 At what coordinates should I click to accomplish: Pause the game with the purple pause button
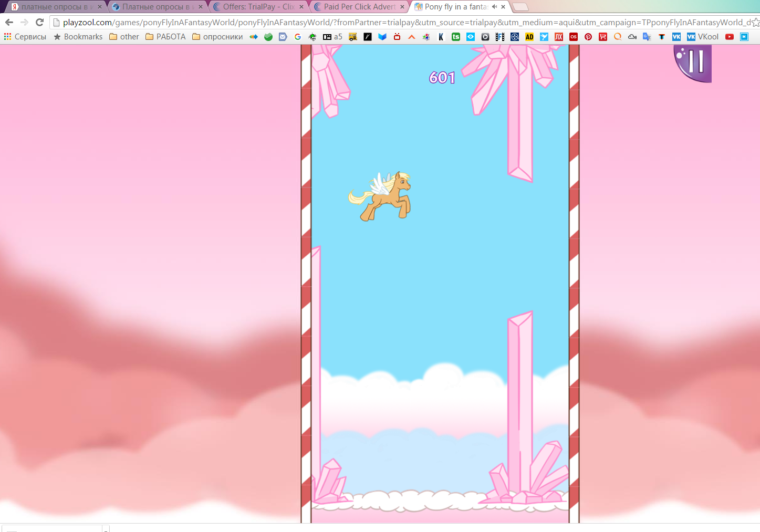693,62
